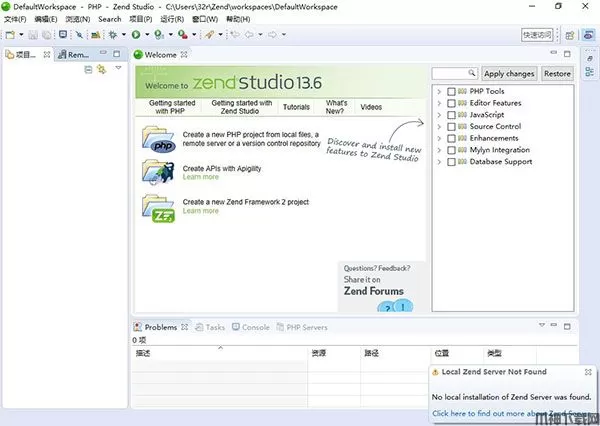Switch to the PHP Servers tab
The height and width of the screenshot is (426, 600).
click(x=307, y=327)
